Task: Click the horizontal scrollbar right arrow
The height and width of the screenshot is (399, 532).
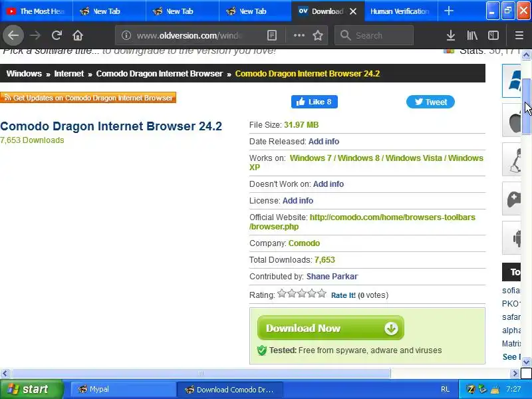Action: (x=515, y=374)
